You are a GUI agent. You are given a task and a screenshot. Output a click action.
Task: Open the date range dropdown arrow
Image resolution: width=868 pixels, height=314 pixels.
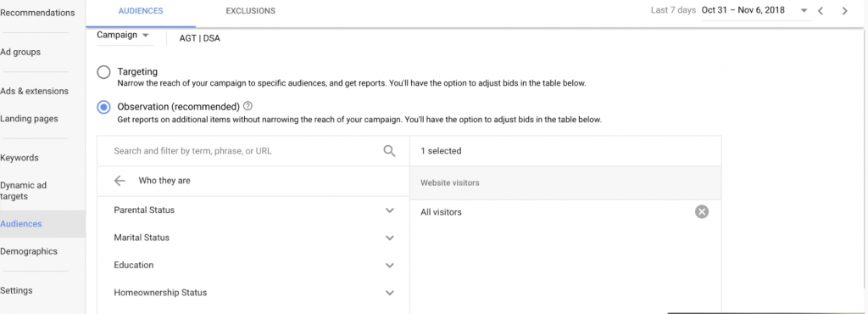tap(804, 10)
